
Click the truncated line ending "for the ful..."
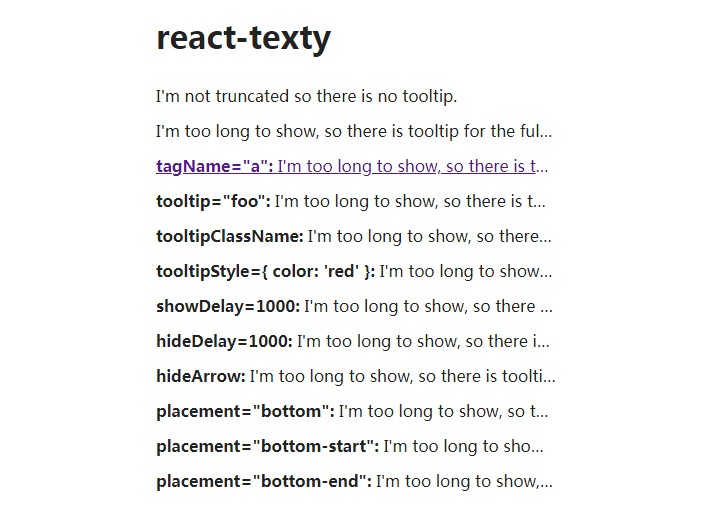(354, 132)
